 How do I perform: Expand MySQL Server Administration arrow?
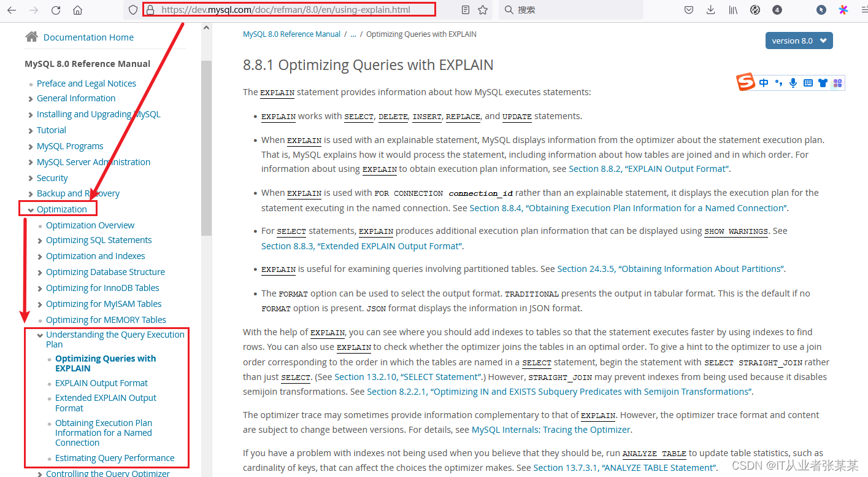point(31,163)
